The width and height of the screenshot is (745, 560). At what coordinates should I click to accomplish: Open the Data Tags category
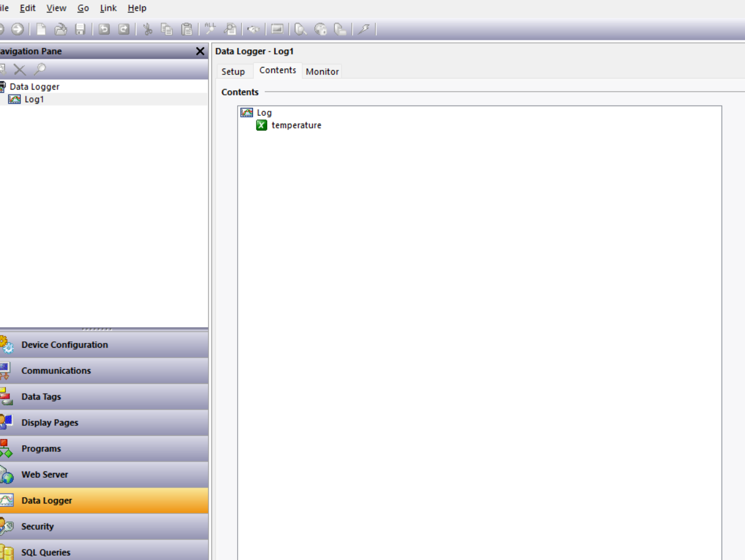pyautogui.click(x=41, y=397)
